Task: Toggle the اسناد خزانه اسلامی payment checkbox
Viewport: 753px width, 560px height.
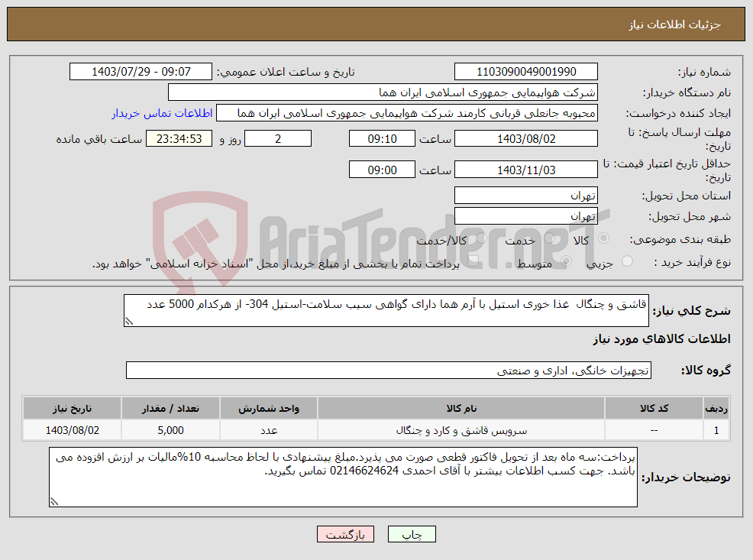Action: click(x=473, y=261)
